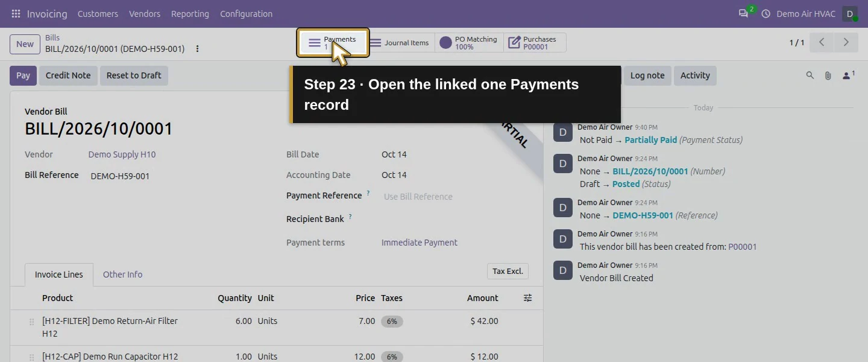Click Reset to Draft
Viewport: 868px width, 362px height.
pos(134,75)
